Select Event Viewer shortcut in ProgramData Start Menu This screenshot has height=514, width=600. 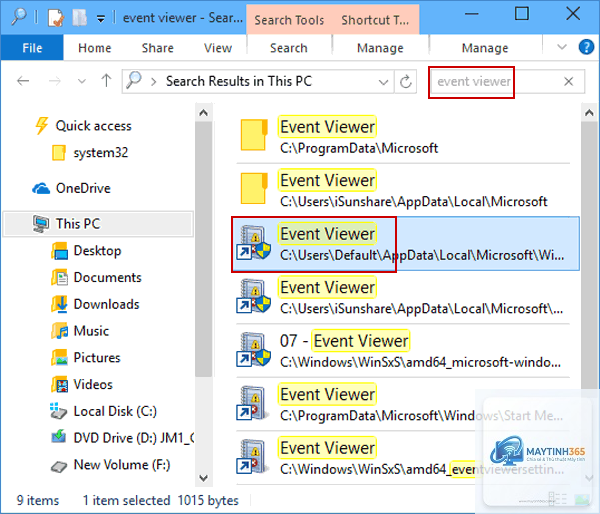coord(403,405)
